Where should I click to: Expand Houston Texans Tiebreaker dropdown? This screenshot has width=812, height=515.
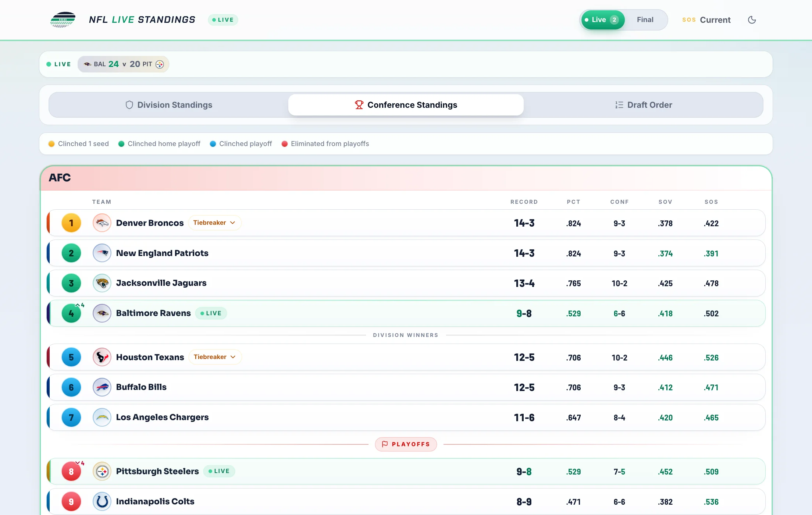point(215,357)
